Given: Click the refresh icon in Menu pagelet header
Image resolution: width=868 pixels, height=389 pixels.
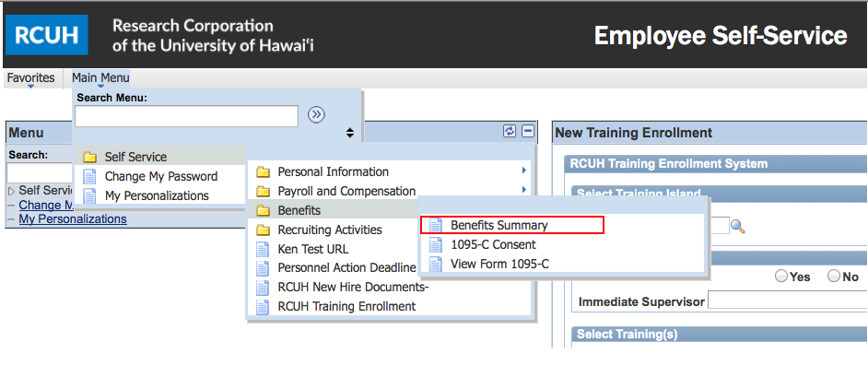Looking at the screenshot, I should click(510, 131).
